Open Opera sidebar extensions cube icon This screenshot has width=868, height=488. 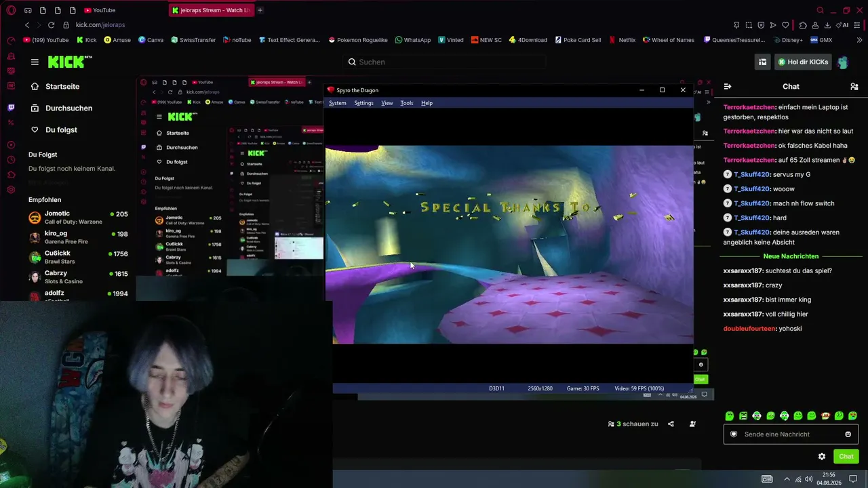(11, 175)
